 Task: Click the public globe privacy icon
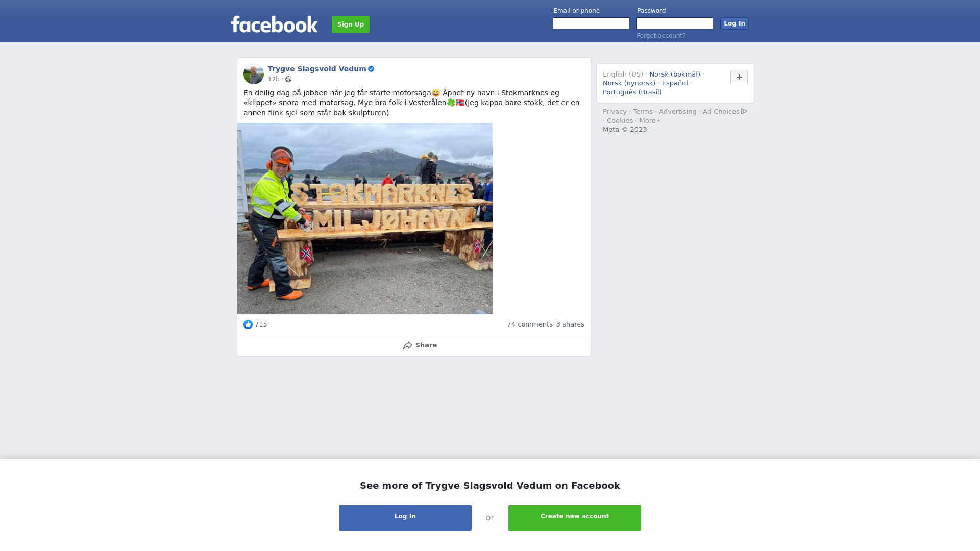click(288, 79)
